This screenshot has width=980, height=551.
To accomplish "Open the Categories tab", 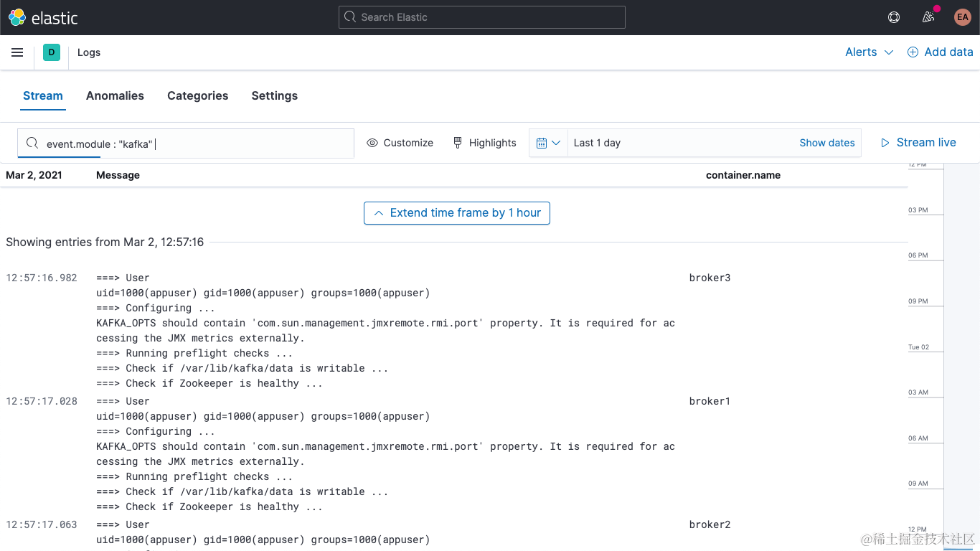I will [x=198, y=95].
